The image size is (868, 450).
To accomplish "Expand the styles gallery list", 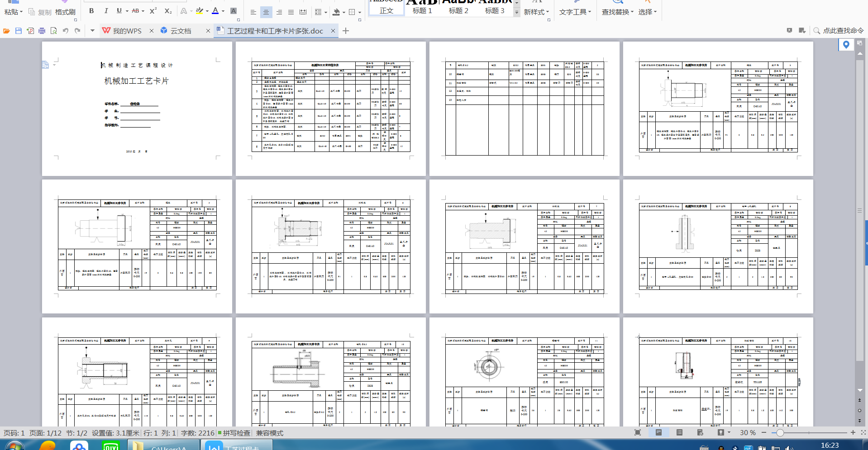I will (x=517, y=13).
